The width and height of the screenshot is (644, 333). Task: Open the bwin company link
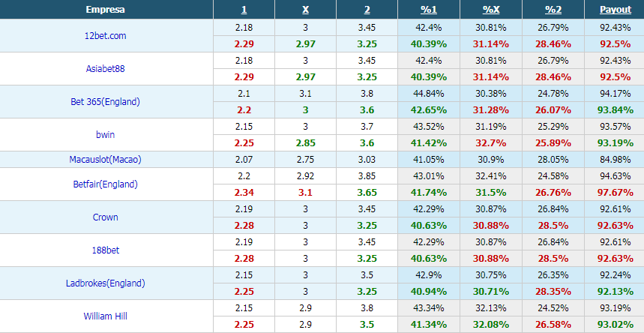[x=105, y=134]
